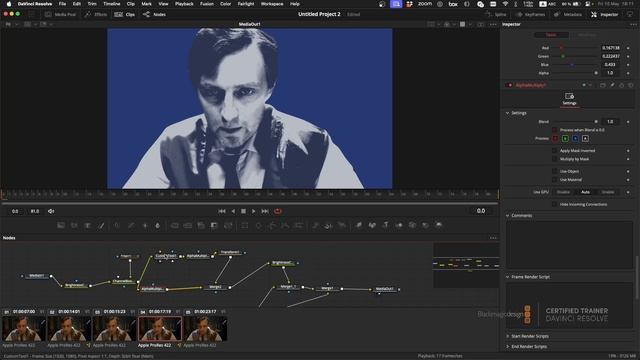Open the viewer options three-dot menu
Image resolution: width=640 pixels, height=360 pixels.
(493, 24)
